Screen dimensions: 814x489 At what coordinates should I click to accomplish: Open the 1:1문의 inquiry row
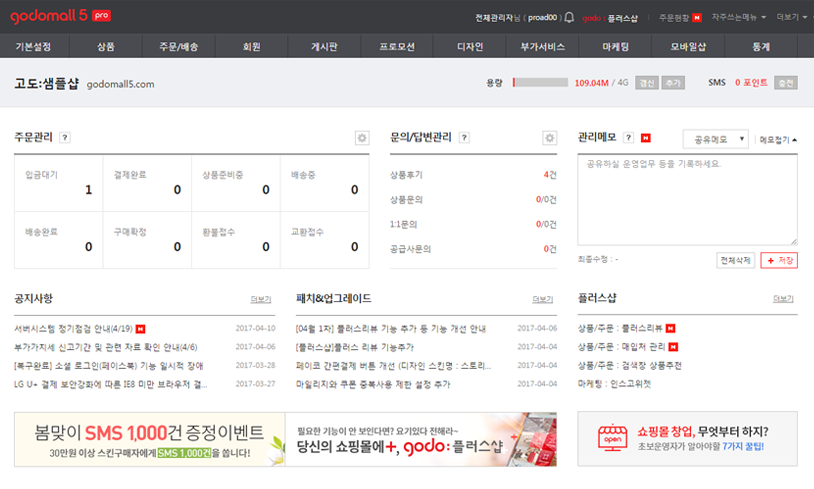click(x=473, y=224)
